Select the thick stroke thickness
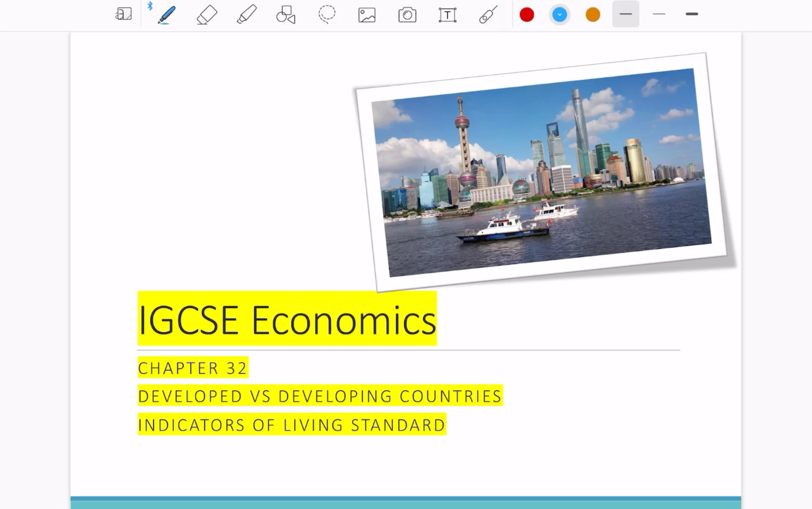The height and width of the screenshot is (509, 812). click(692, 14)
